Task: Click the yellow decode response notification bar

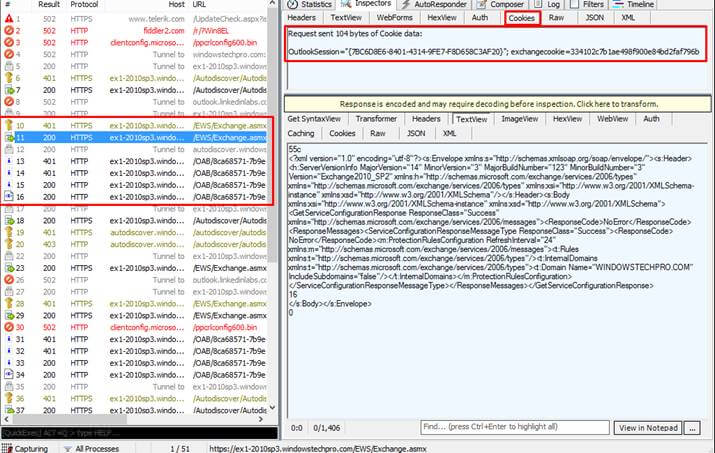Action: 498,104
